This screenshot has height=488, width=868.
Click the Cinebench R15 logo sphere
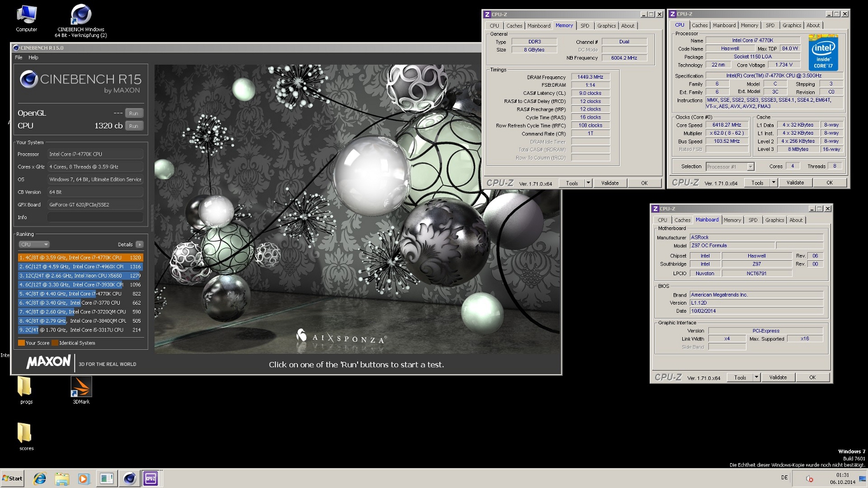click(x=29, y=79)
